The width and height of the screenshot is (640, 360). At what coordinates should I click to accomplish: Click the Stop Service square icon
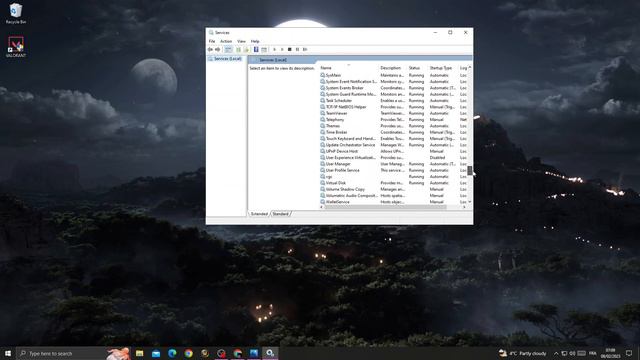click(x=289, y=49)
